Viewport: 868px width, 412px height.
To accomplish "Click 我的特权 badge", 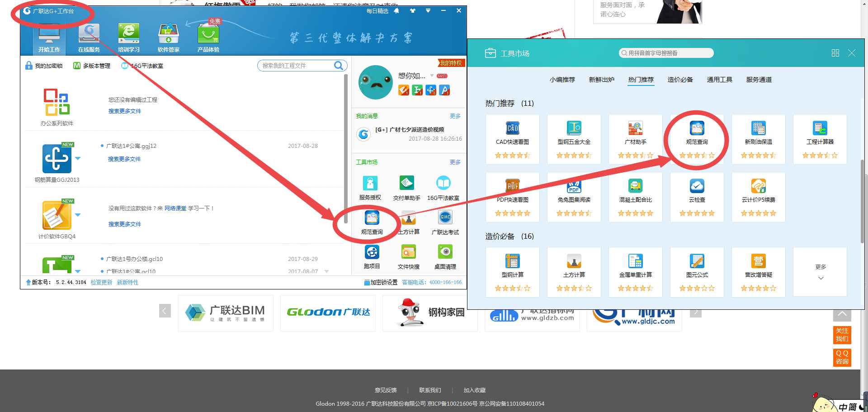I will click(x=451, y=63).
